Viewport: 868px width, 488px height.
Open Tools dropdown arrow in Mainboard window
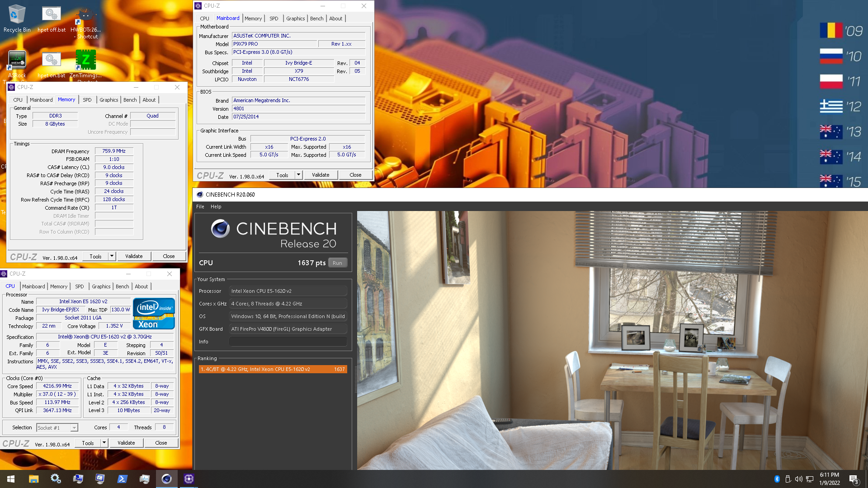coord(298,175)
